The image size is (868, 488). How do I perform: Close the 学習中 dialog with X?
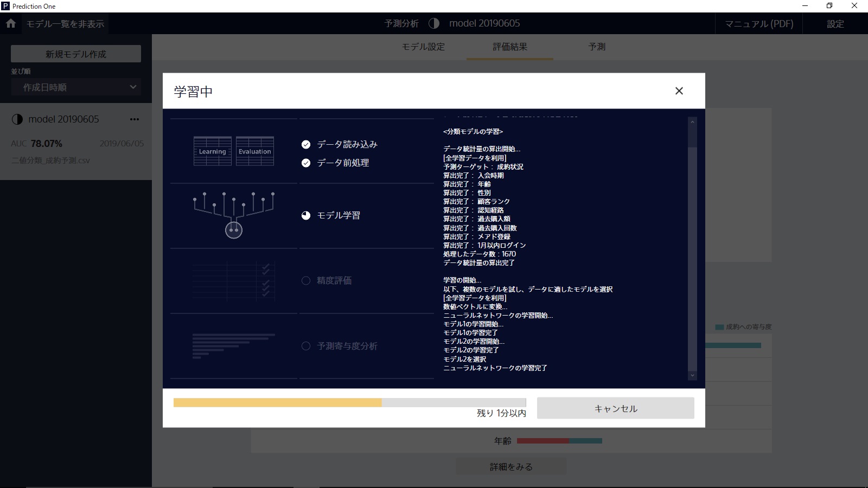[679, 91]
